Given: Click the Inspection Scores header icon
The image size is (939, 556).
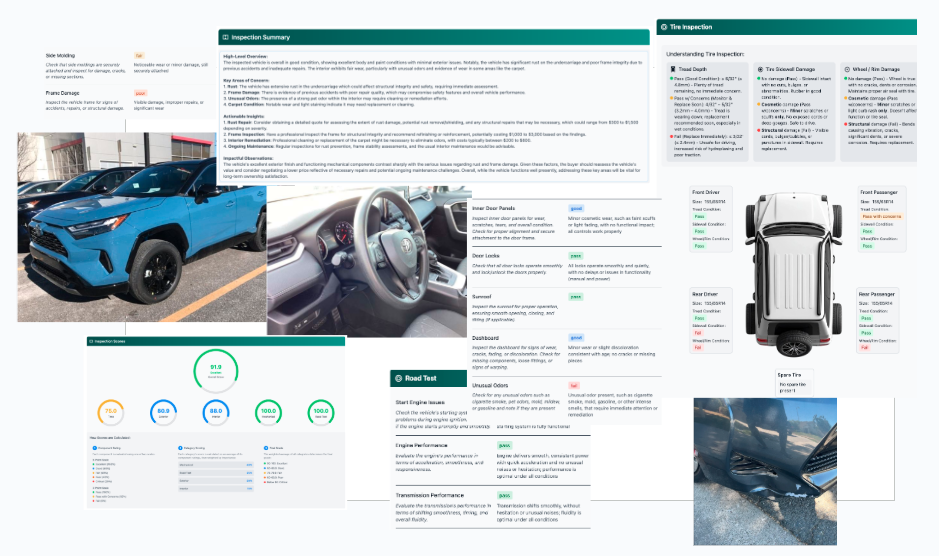Looking at the screenshot, I should pos(91,341).
